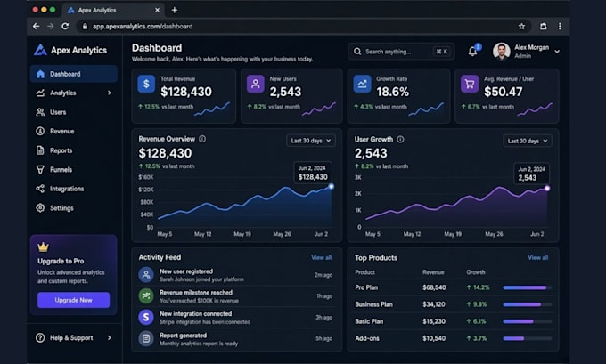
Task: Click the Business Plan growth progress bar
Action: (528, 304)
